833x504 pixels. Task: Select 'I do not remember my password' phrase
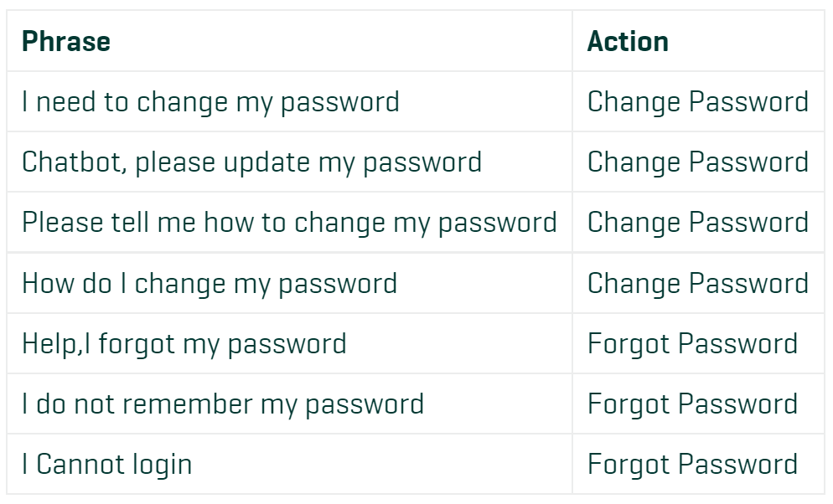tap(223, 405)
